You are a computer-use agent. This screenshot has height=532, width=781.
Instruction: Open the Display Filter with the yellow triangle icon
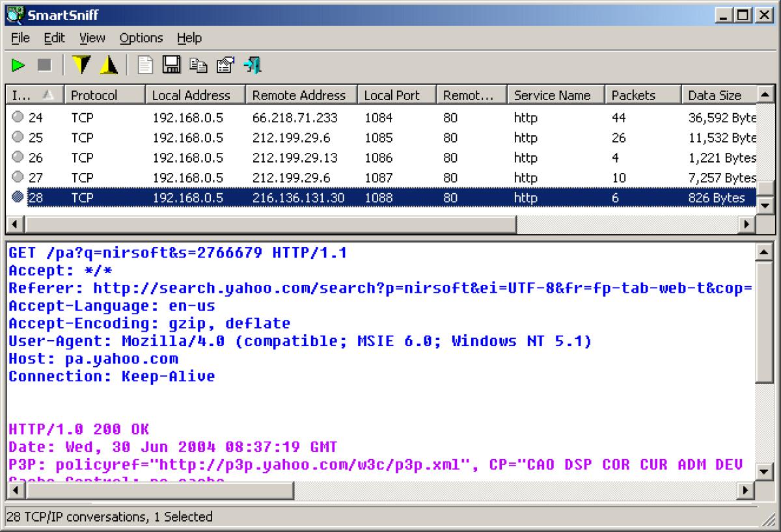[109, 65]
